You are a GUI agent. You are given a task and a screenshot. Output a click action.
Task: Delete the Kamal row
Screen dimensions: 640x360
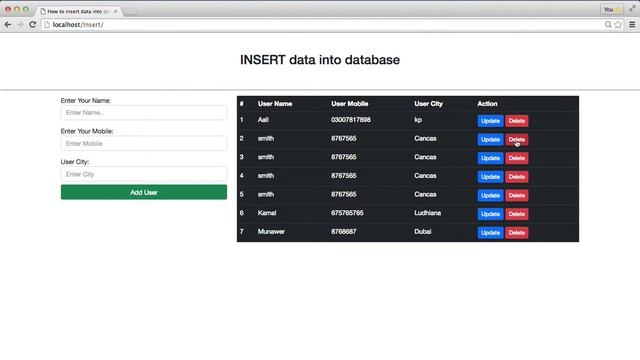point(517,214)
